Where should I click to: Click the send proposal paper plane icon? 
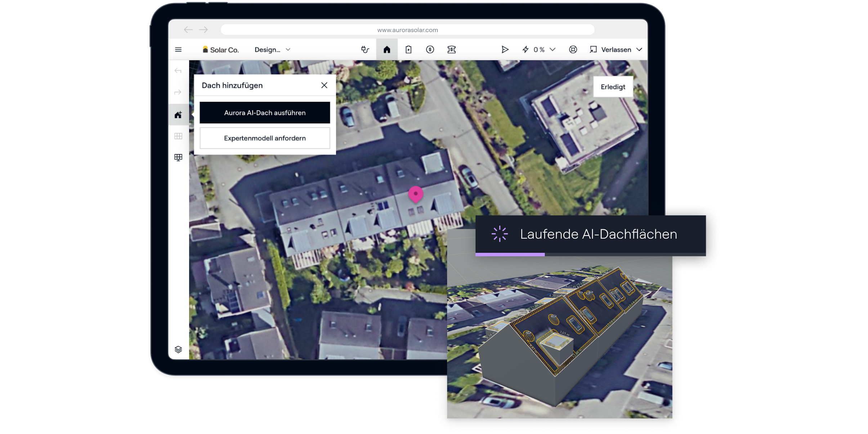(506, 49)
